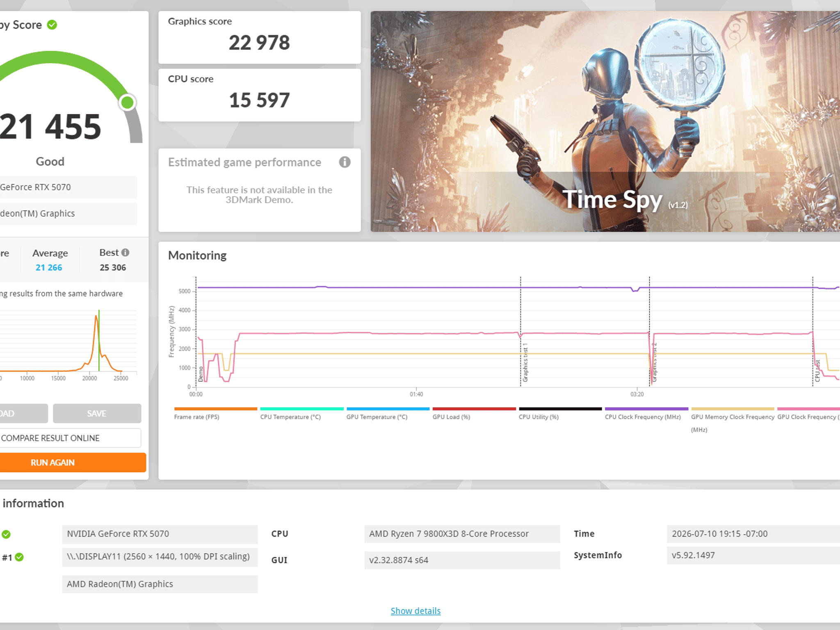This screenshot has height=630, width=840.
Task: Click the score gauge green indicator dot
Action: (x=127, y=102)
